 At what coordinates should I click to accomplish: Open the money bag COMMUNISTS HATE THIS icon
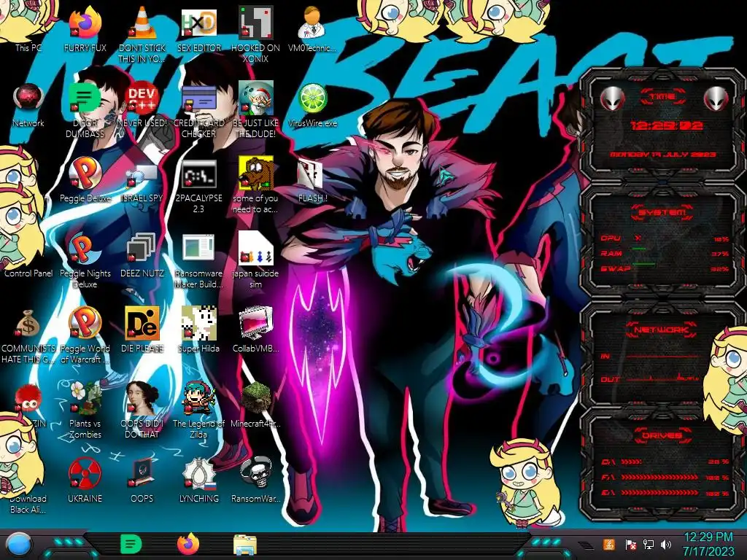pos(28,335)
